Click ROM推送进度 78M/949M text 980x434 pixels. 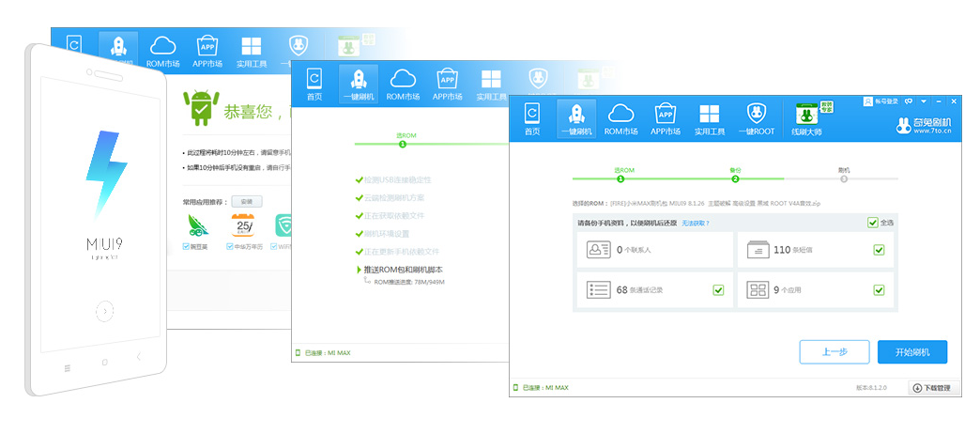click(409, 282)
